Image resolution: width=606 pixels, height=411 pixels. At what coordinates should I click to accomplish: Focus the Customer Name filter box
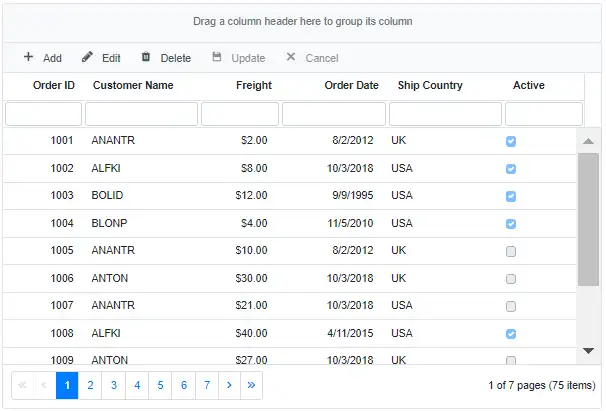[141, 114]
